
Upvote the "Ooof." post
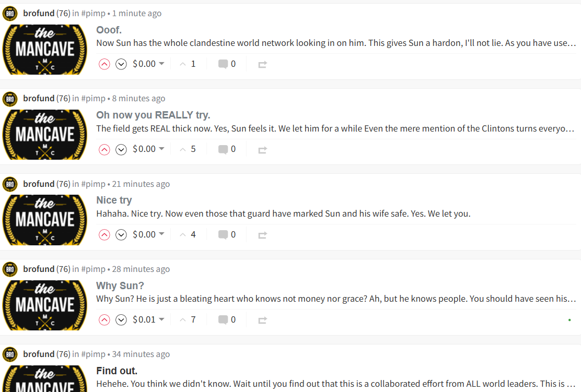pyautogui.click(x=104, y=64)
